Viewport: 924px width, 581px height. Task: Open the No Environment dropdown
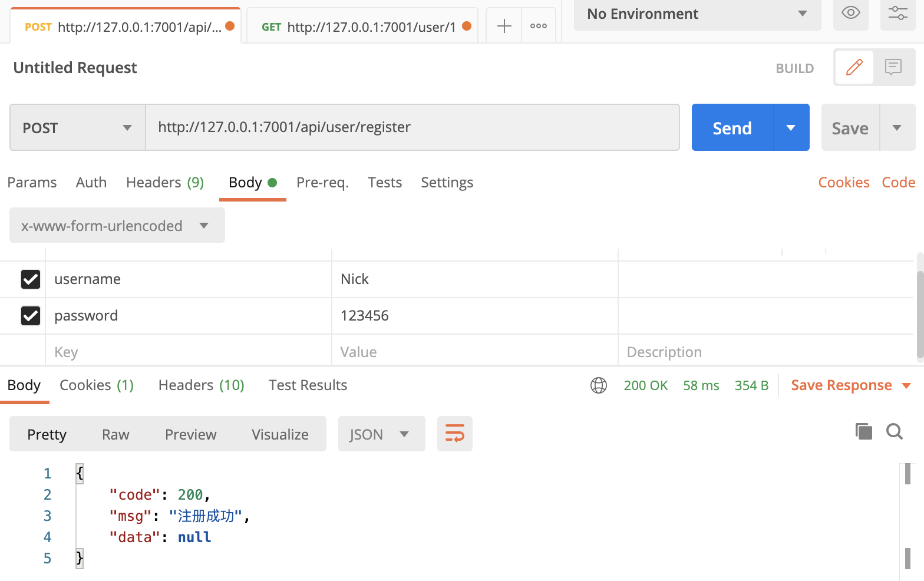click(x=698, y=14)
